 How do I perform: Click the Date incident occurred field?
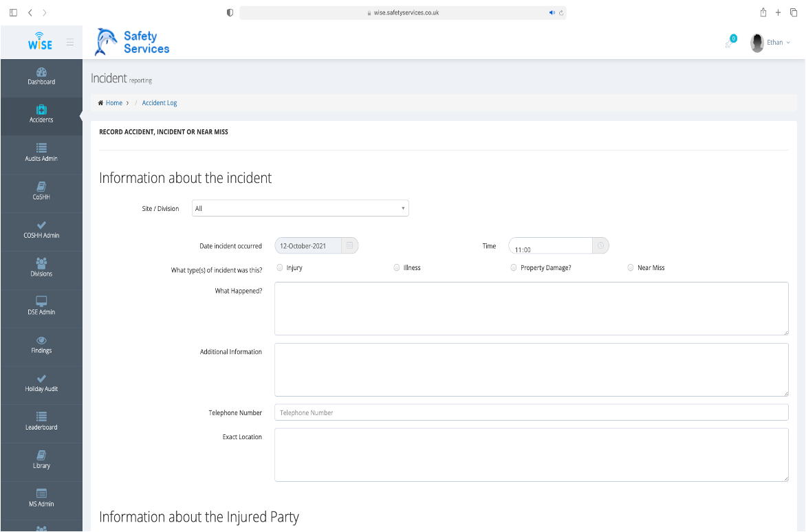[308, 245]
